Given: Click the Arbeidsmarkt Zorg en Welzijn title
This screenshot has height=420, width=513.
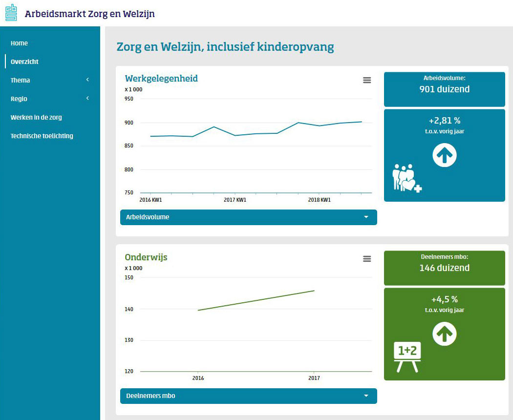Looking at the screenshot, I should pyautogui.click(x=89, y=14).
